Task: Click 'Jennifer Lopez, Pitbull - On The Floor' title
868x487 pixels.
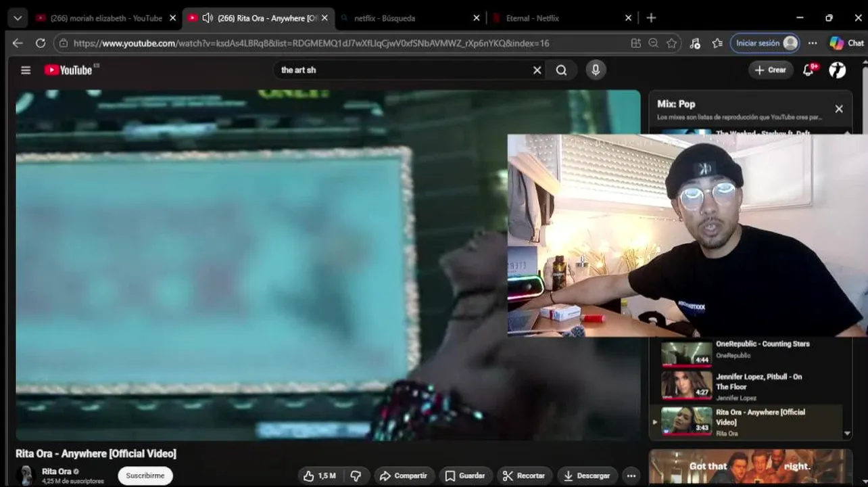Action: (758, 382)
